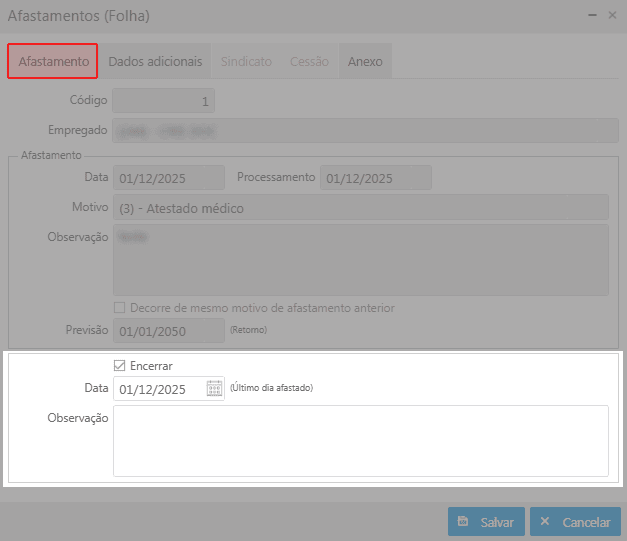The height and width of the screenshot is (541, 627).
Task: Click the Previsão return date field
Action: tap(169, 330)
